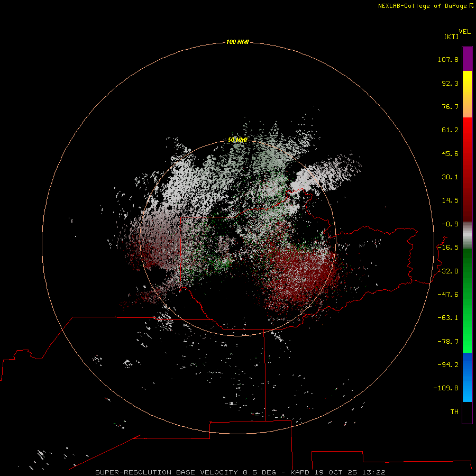The image size is (476, 476).
Task: Select the 100 NMI range ring label
Action: [237, 42]
